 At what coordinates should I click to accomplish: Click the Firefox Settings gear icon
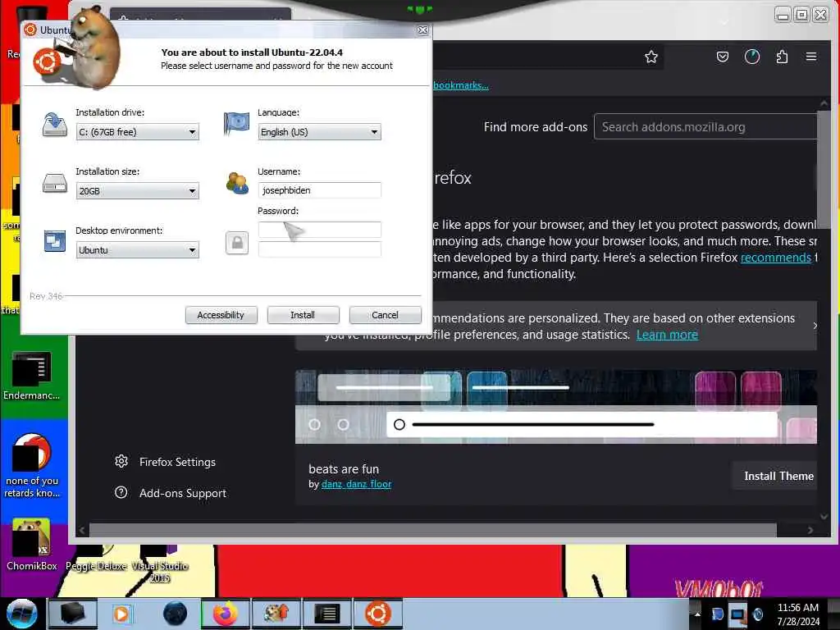coord(121,461)
